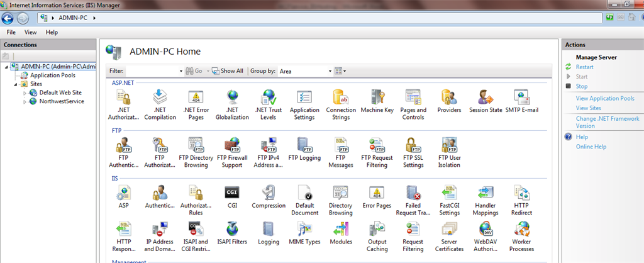Open FTP User Isolation feature
The width and height of the screenshot is (644, 263).
point(449,152)
